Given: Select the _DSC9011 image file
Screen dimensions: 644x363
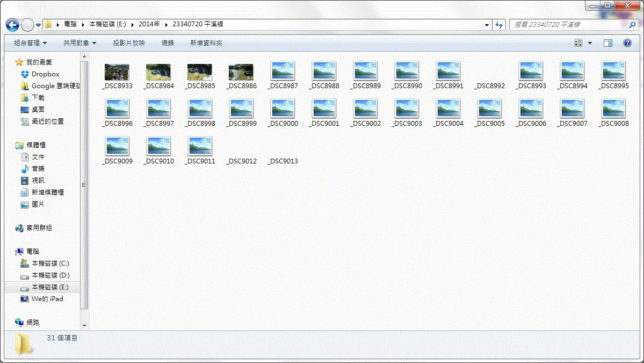Looking at the screenshot, I should 200,151.
